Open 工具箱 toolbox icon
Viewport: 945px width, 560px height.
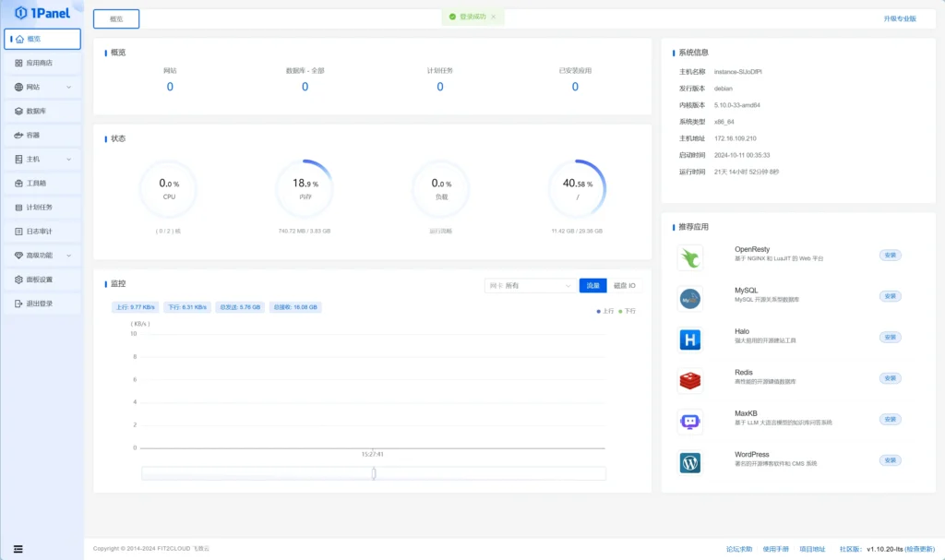pos(18,184)
